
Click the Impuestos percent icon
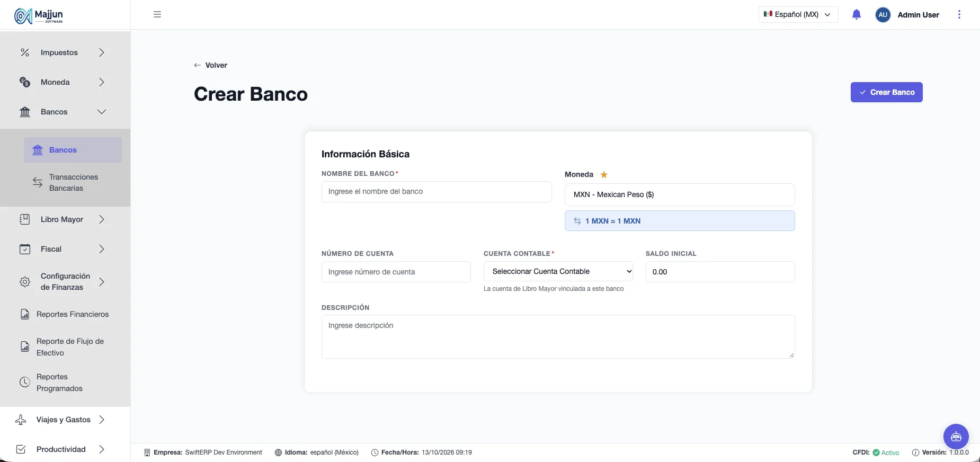25,52
